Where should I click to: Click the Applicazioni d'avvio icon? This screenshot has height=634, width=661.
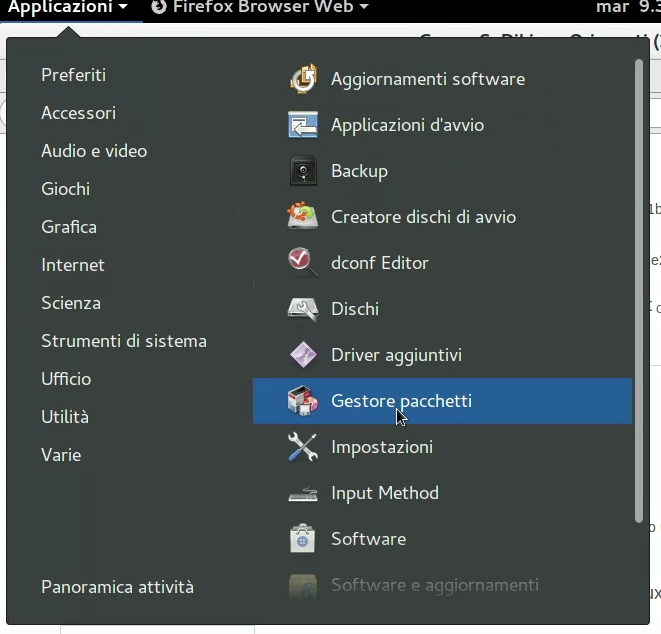click(x=303, y=125)
